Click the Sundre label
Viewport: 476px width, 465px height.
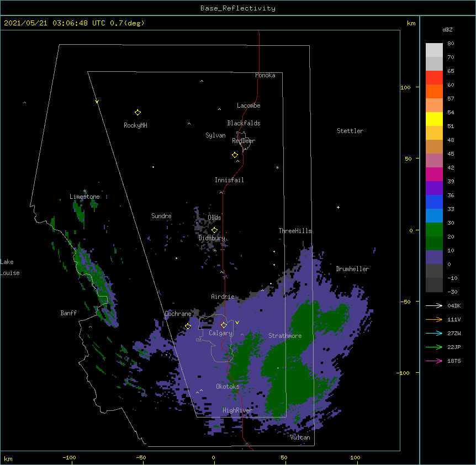pyautogui.click(x=161, y=216)
